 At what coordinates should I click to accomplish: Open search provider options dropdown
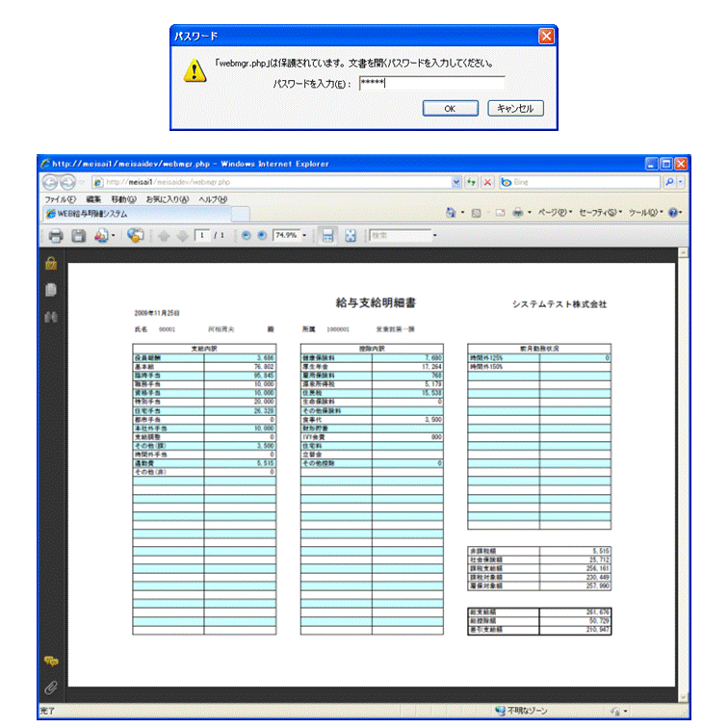tap(680, 182)
